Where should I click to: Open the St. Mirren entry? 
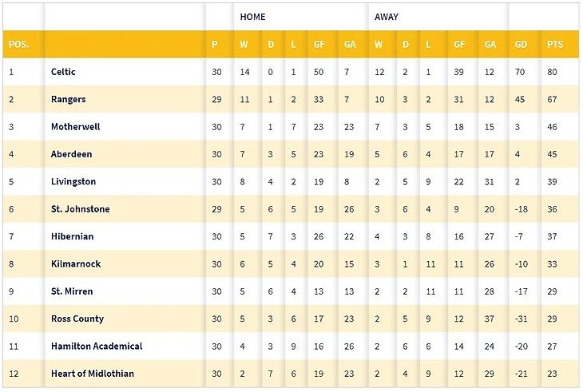point(71,291)
